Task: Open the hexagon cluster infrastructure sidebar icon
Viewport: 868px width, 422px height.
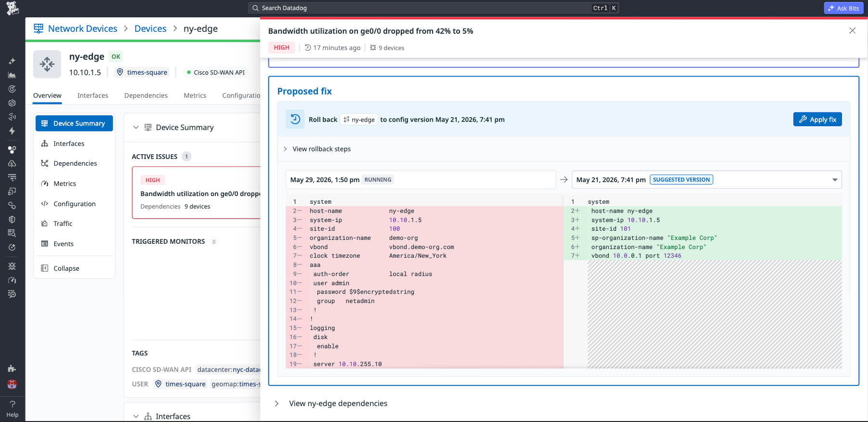Action: click(x=12, y=150)
